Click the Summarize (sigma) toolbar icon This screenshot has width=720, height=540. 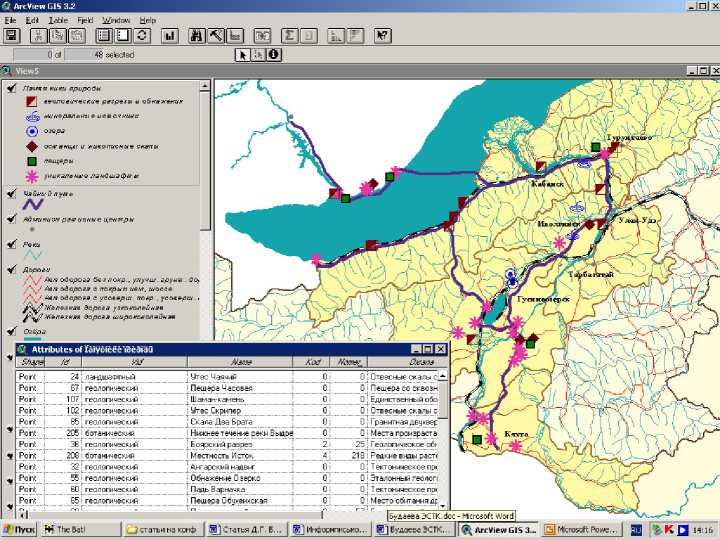pyautogui.click(x=289, y=35)
